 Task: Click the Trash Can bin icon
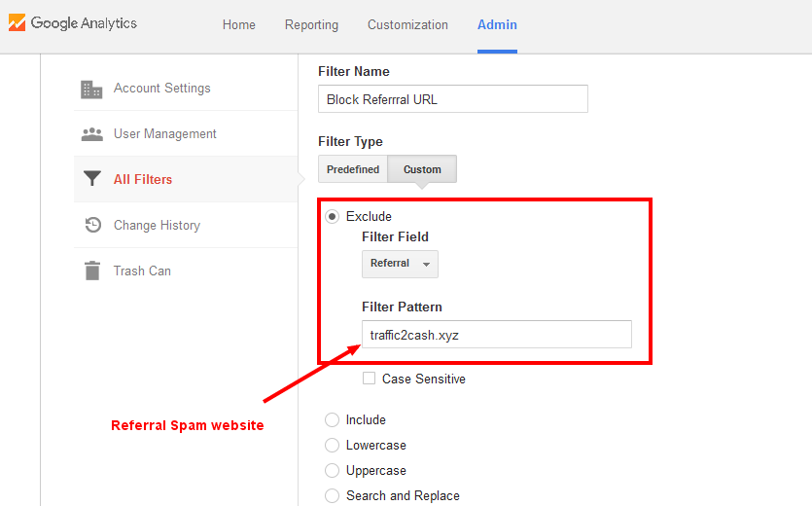coord(92,271)
